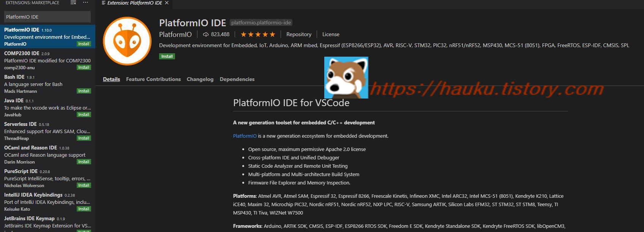The height and width of the screenshot is (232, 644).
Task: Click the comp2300-anu publisher text
Action: click(19, 68)
